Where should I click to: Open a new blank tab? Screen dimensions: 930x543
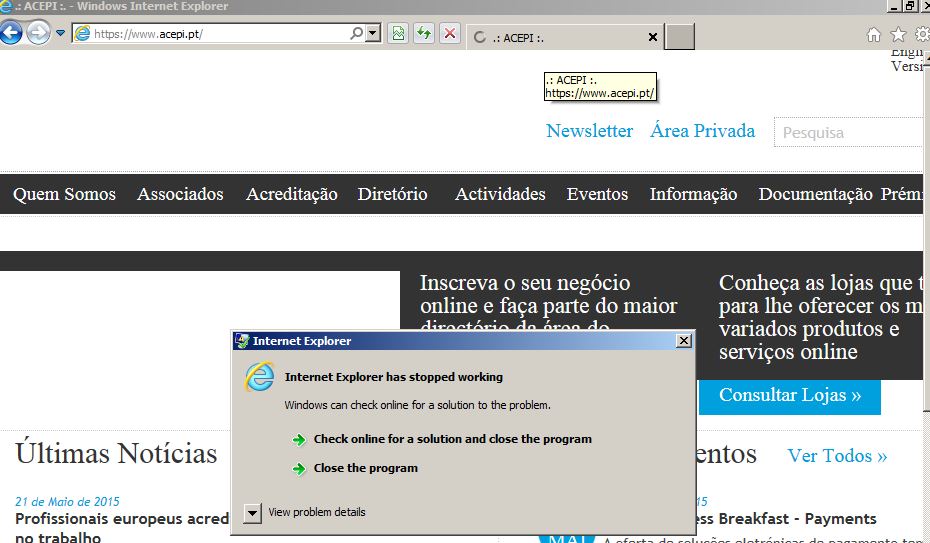coord(679,37)
